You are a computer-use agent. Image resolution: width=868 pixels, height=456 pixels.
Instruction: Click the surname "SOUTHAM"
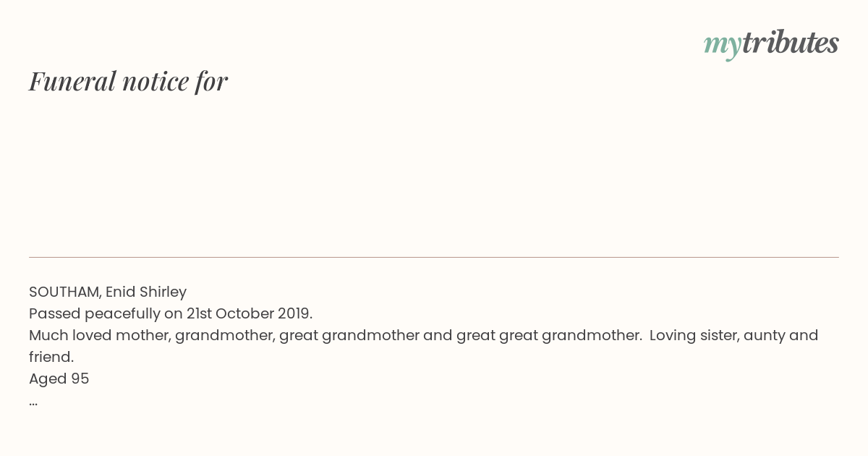[x=65, y=292]
